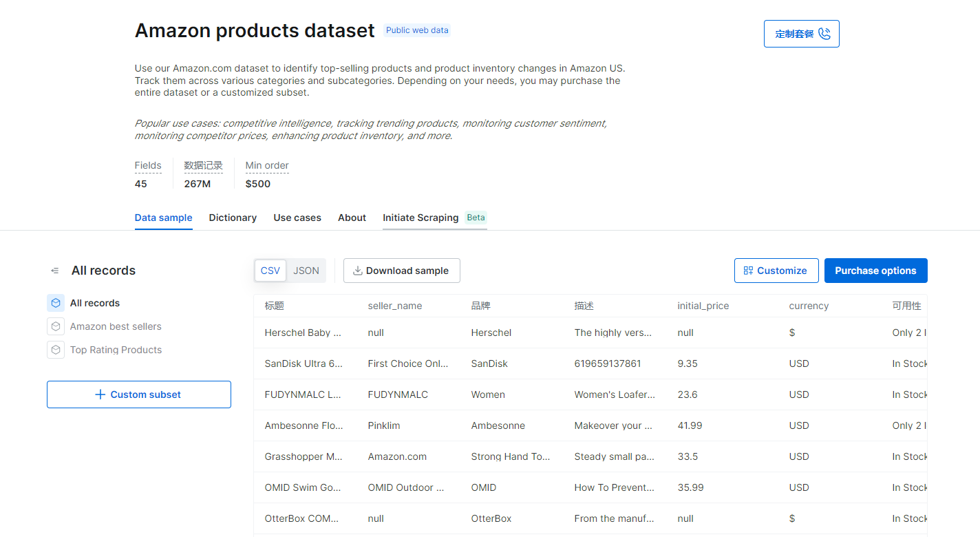Click the Women brand cell
Screen dimensions: 980x537
pyautogui.click(x=488, y=394)
